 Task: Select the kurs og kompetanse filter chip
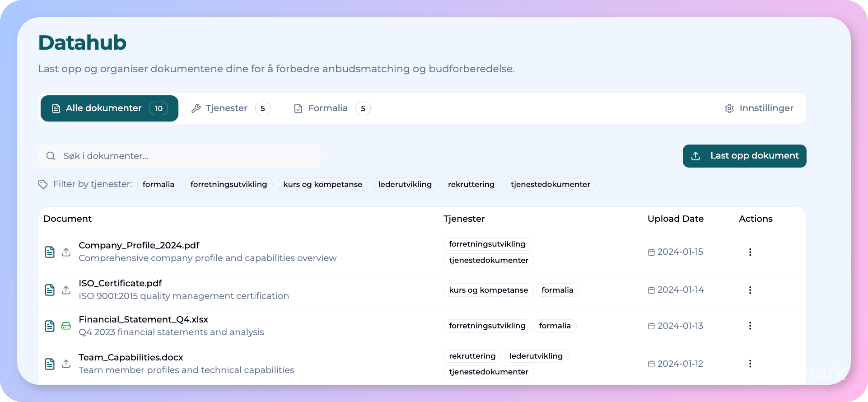[x=322, y=184]
